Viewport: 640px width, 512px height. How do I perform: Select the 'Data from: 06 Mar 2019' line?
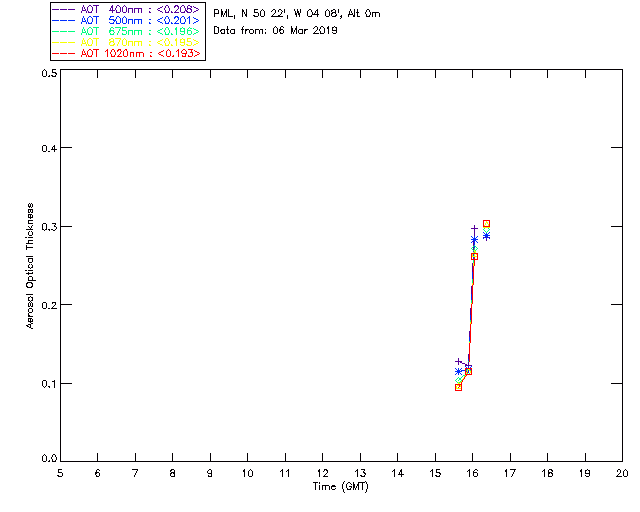click(276, 31)
